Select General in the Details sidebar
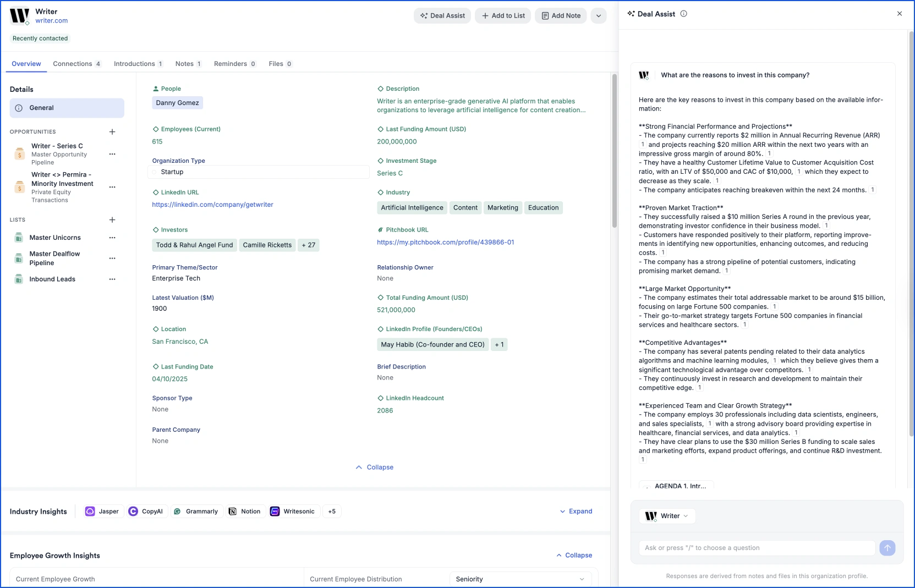915x588 pixels. (x=67, y=108)
